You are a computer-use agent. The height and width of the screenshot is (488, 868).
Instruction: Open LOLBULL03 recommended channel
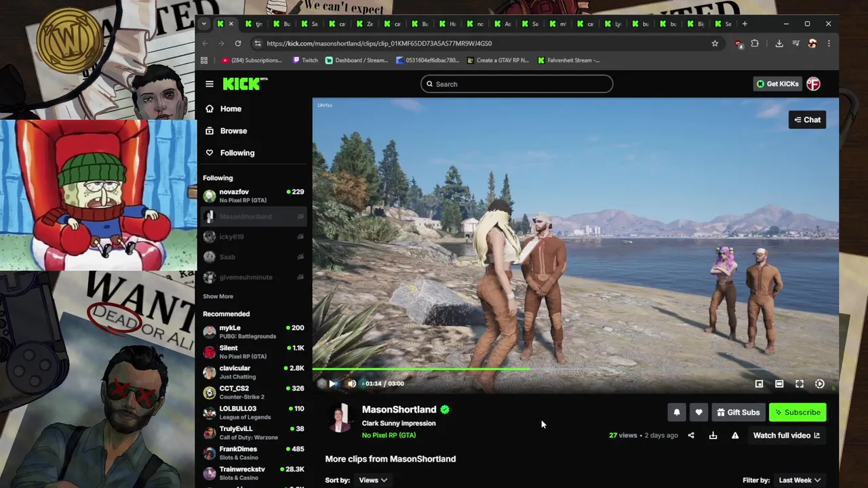point(254,412)
